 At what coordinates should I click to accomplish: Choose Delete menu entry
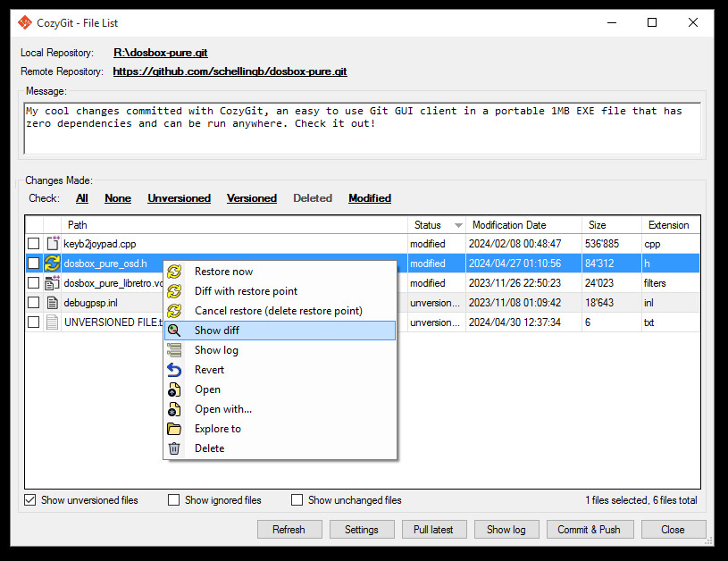tap(280, 448)
